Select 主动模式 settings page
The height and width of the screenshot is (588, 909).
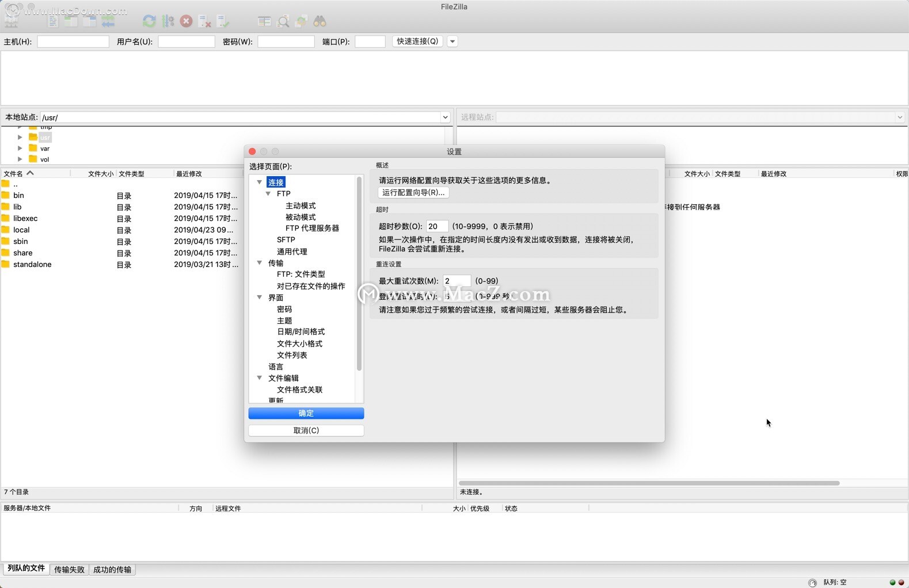(x=301, y=205)
